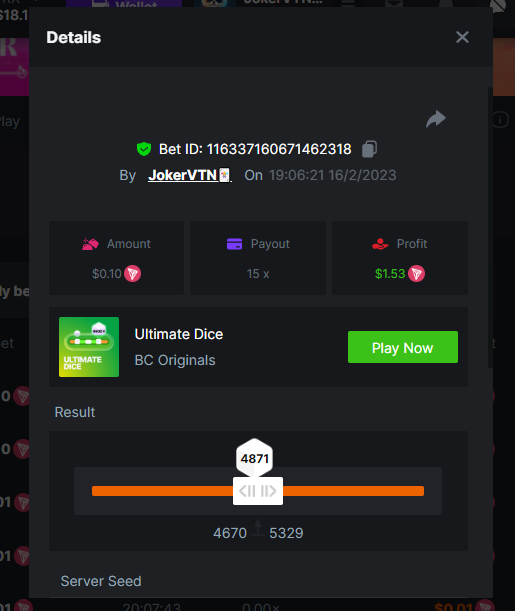Close the Details dialog
Screen dimensions: 515x611
coord(462,37)
